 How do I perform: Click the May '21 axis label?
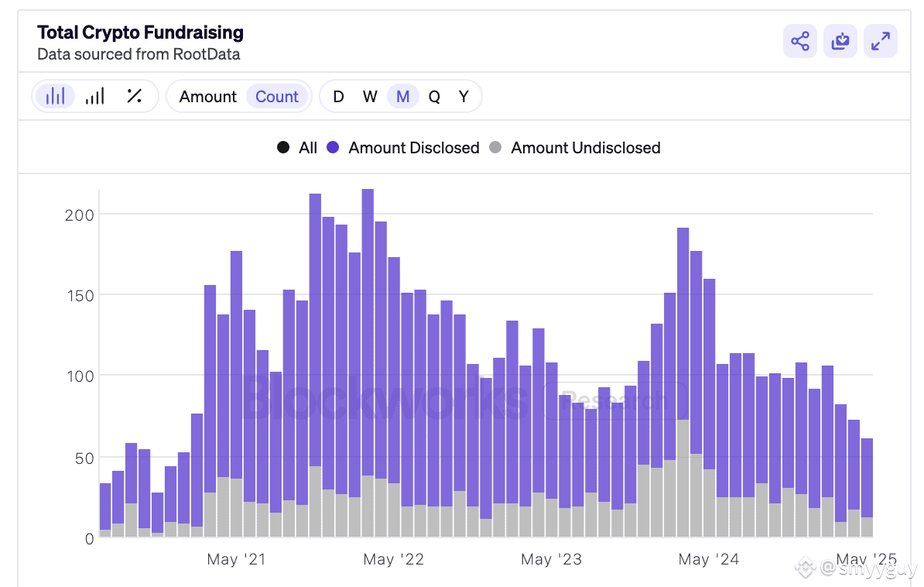(236, 559)
